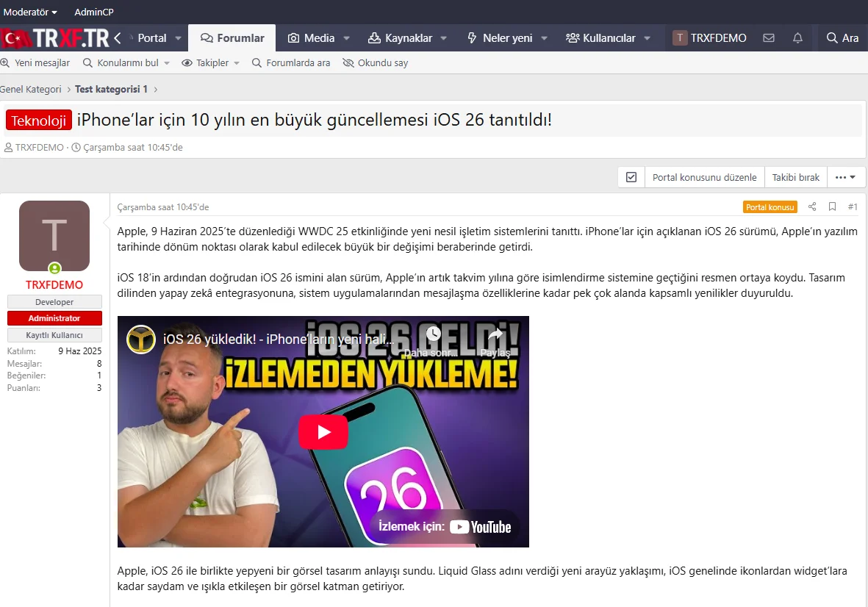The height and width of the screenshot is (607, 868).
Task: Click the Teknoloji prefix label
Action: click(39, 120)
